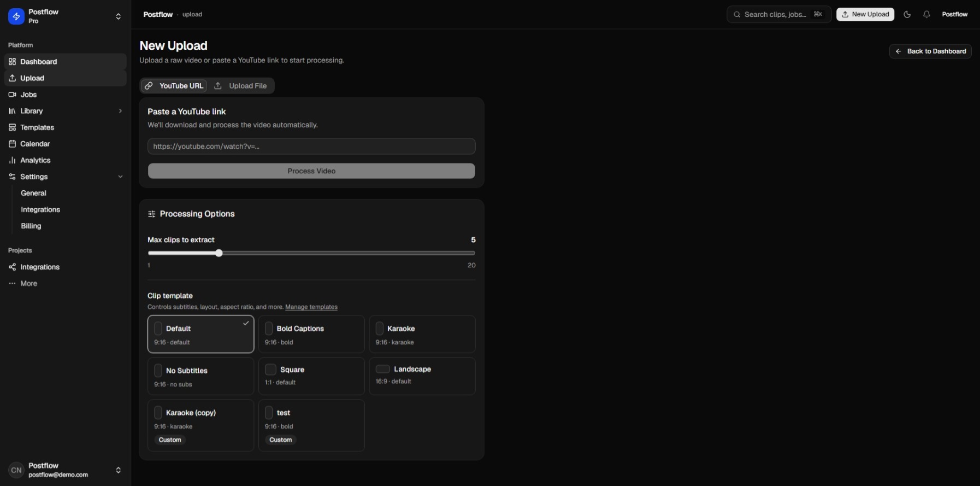Open notifications bell icon
980x486 pixels.
tap(926, 14)
